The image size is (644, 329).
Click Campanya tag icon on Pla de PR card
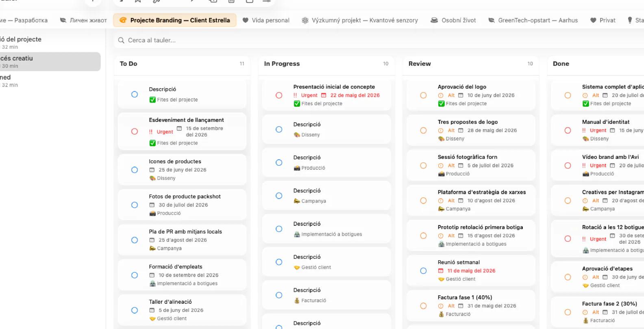tap(152, 248)
